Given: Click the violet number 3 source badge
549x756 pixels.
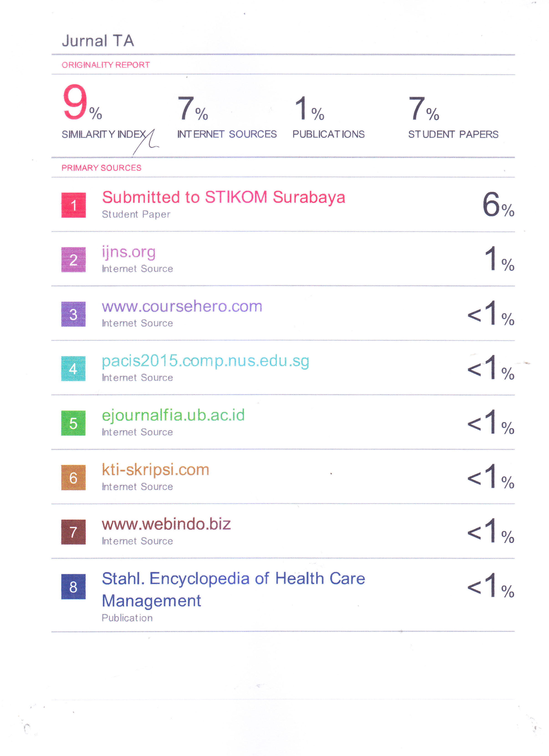Looking at the screenshot, I should (73, 314).
